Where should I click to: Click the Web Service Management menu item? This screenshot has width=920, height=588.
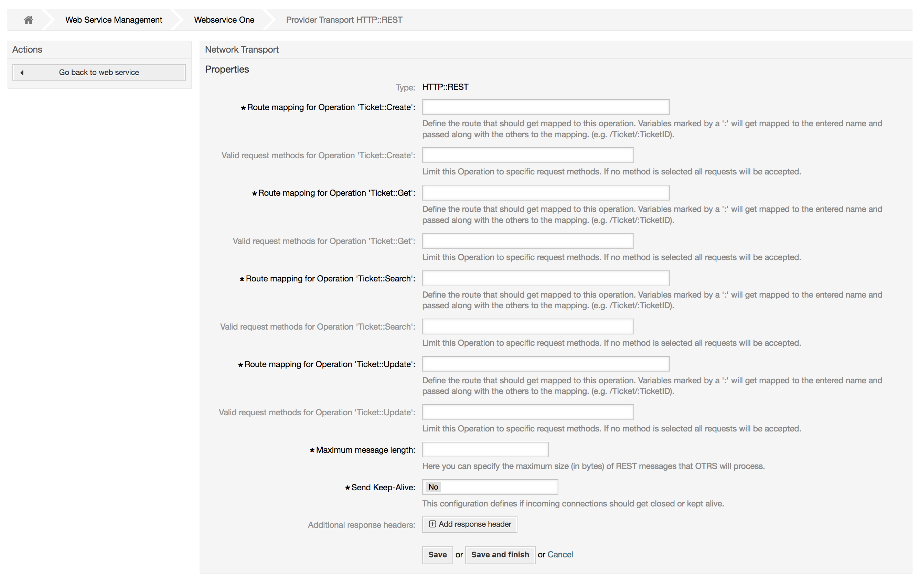pyautogui.click(x=114, y=19)
